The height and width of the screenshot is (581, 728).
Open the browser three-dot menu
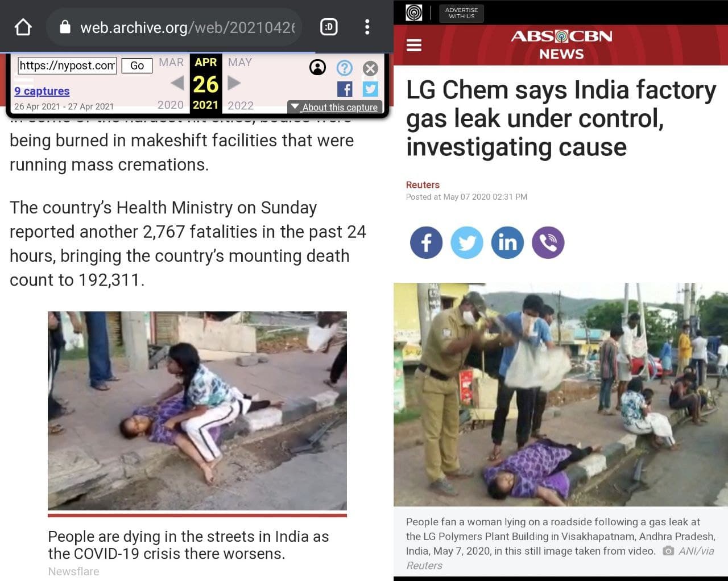pos(367,27)
